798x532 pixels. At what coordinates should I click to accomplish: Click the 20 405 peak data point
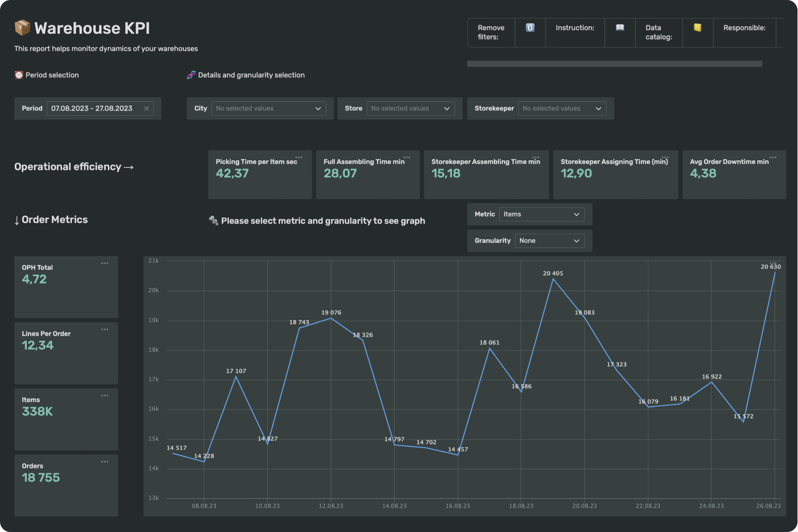tap(553, 279)
